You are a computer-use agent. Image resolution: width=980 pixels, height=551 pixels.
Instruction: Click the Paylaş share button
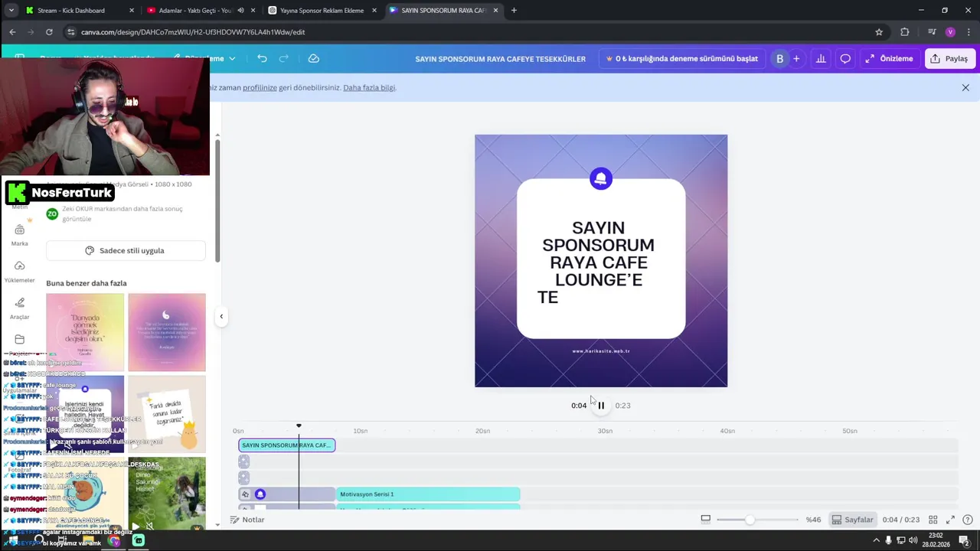pos(949,58)
